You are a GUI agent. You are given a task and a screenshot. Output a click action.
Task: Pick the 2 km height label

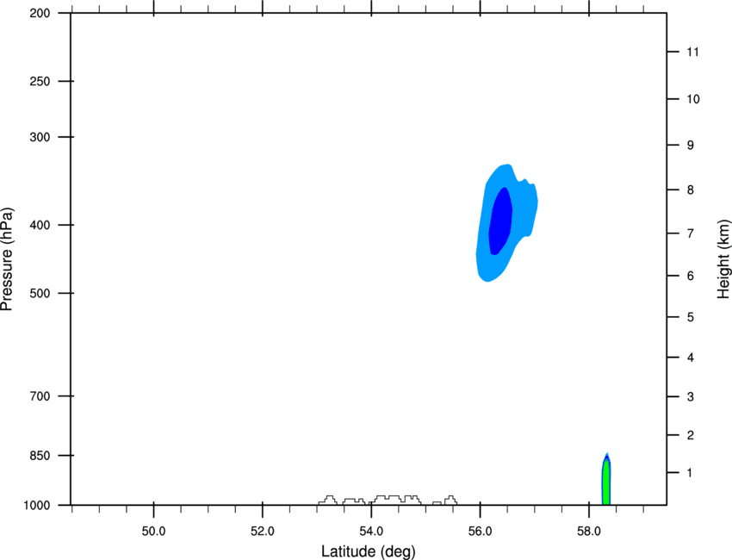click(691, 435)
